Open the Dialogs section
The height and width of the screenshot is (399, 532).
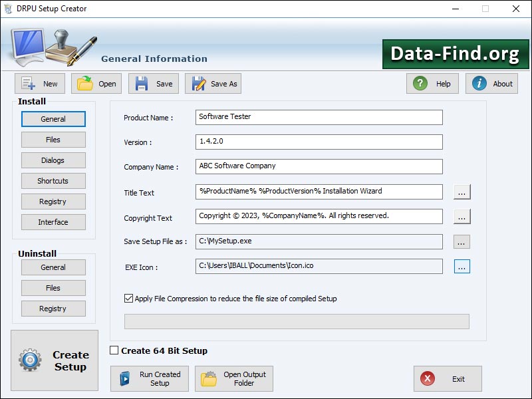pyautogui.click(x=53, y=160)
